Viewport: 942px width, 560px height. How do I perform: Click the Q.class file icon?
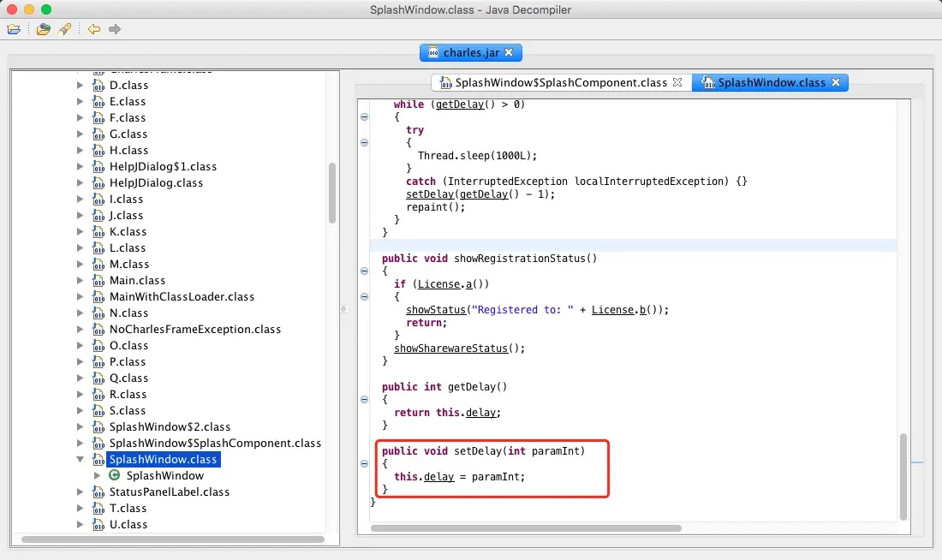pos(98,378)
